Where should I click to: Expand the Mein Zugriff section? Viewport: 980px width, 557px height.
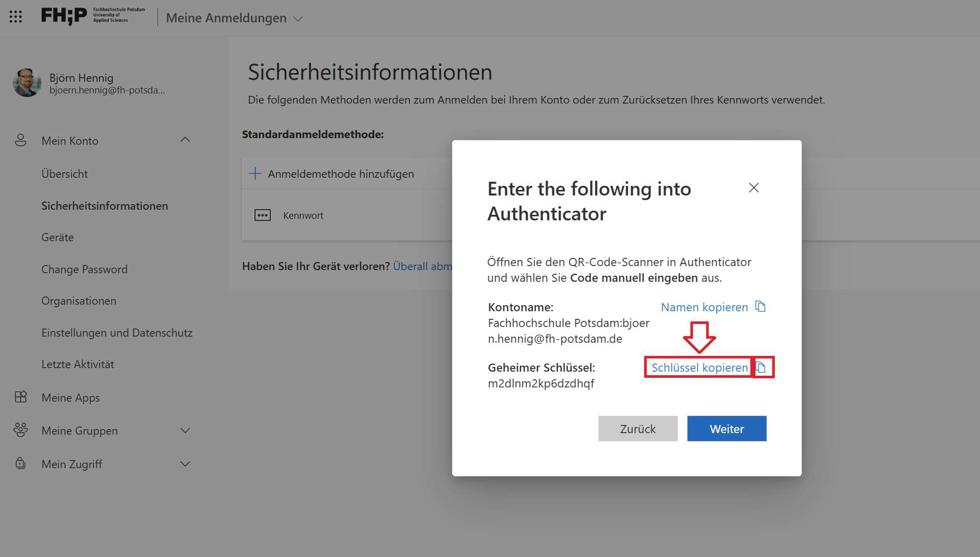[x=185, y=464]
